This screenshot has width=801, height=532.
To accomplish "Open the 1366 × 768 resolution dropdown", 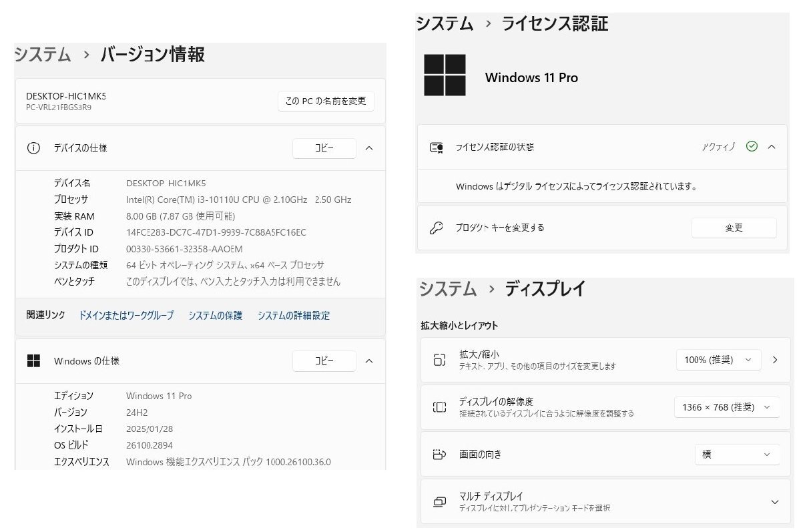I will pos(727,407).
